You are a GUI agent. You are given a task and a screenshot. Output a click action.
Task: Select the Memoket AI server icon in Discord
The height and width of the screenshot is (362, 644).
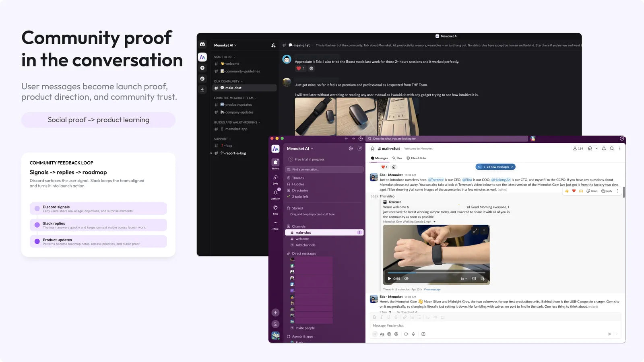202,57
